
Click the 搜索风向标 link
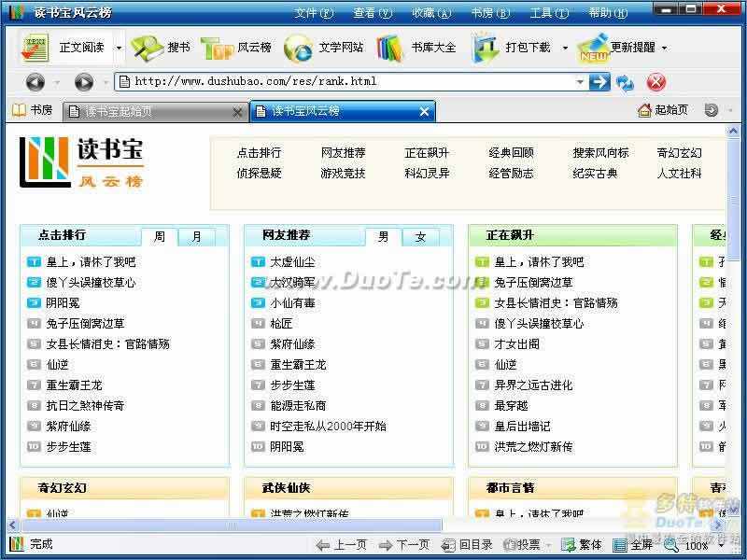pos(600,153)
